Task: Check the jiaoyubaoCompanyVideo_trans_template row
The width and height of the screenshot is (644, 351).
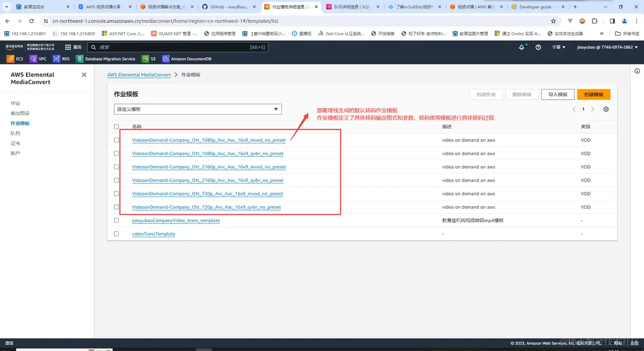Action: point(117,220)
